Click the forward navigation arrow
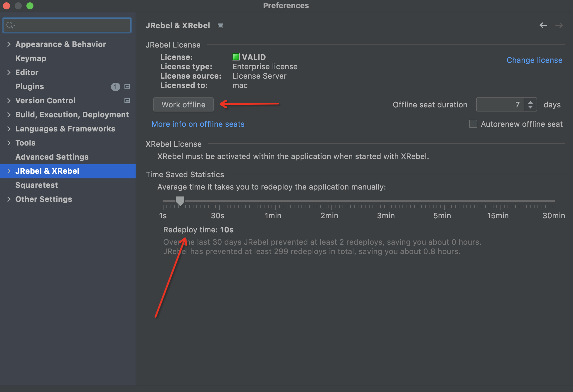The height and width of the screenshot is (392, 573). 559,26
